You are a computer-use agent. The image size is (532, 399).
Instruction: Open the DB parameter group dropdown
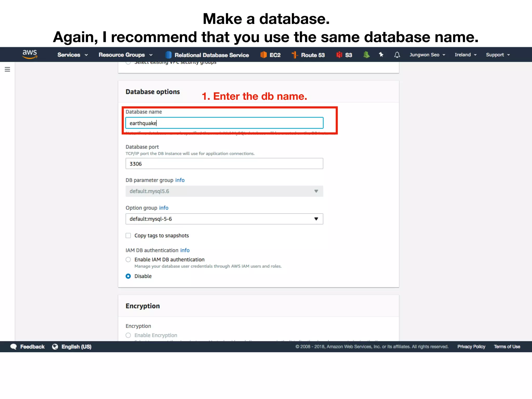click(x=224, y=191)
